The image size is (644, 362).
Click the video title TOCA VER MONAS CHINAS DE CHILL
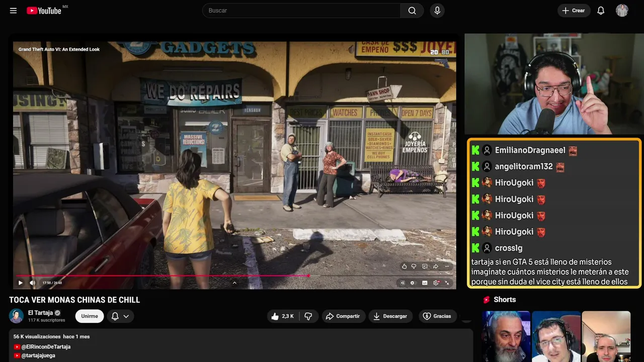(74, 300)
